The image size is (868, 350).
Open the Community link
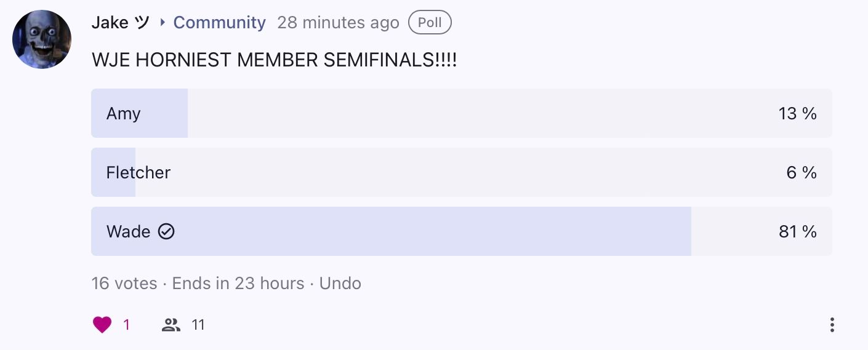(x=219, y=23)
